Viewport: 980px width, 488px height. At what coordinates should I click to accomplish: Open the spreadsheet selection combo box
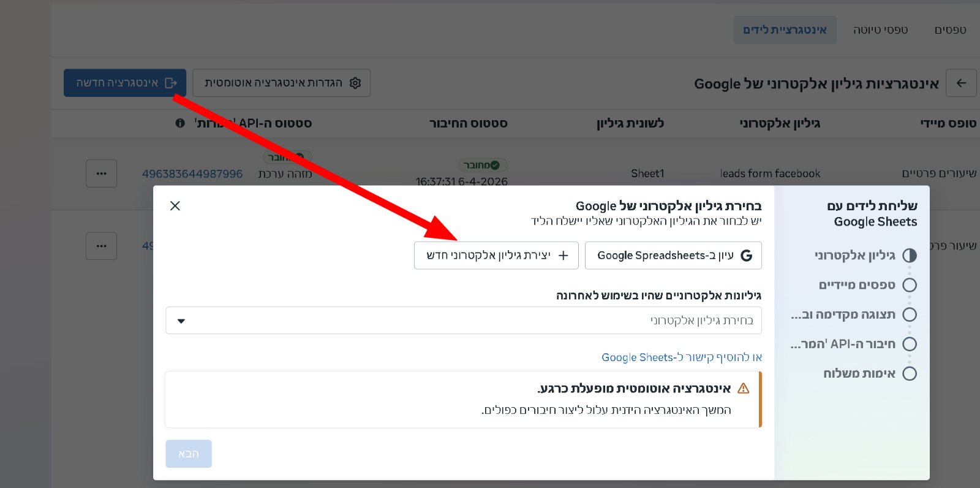[x=464, y=321]
